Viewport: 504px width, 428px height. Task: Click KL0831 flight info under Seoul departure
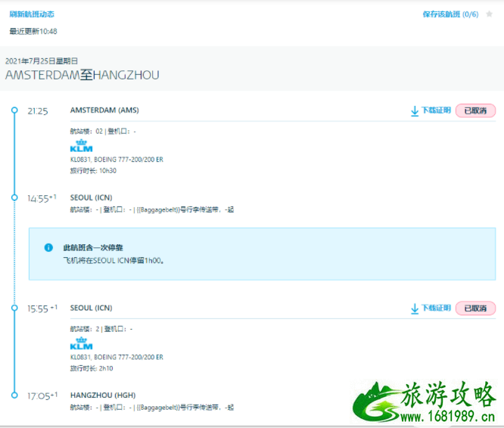117,358
